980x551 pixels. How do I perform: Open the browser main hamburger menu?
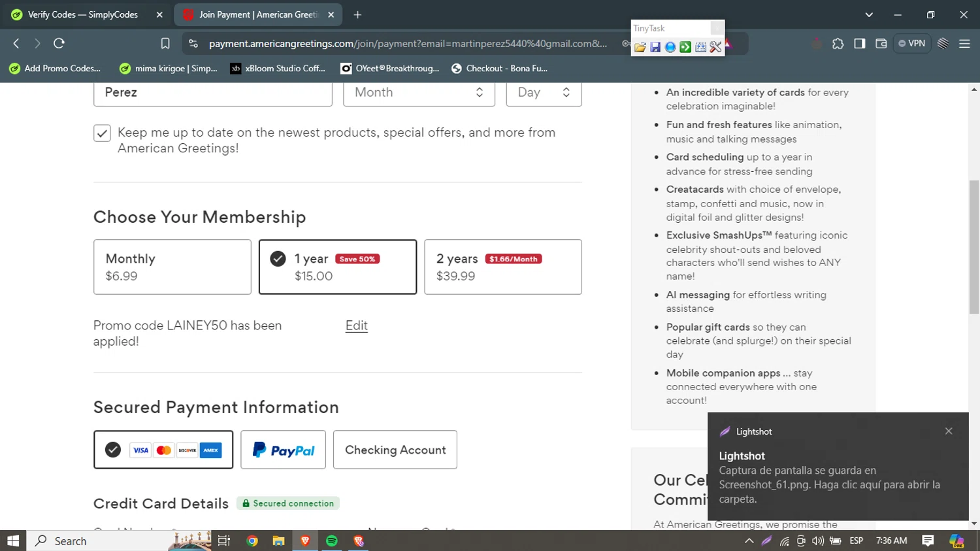(964, 43)
